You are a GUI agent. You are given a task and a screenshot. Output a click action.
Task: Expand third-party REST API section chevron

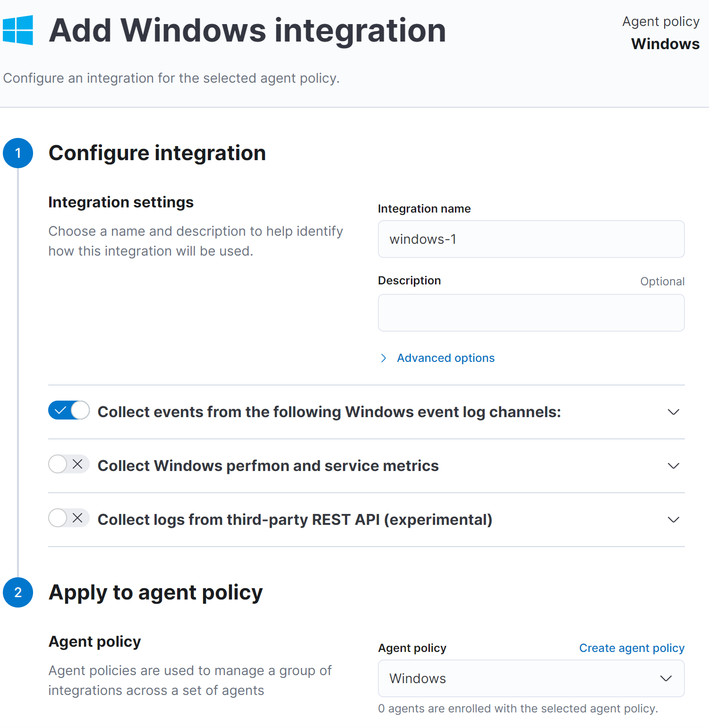[x=673, y=520]
